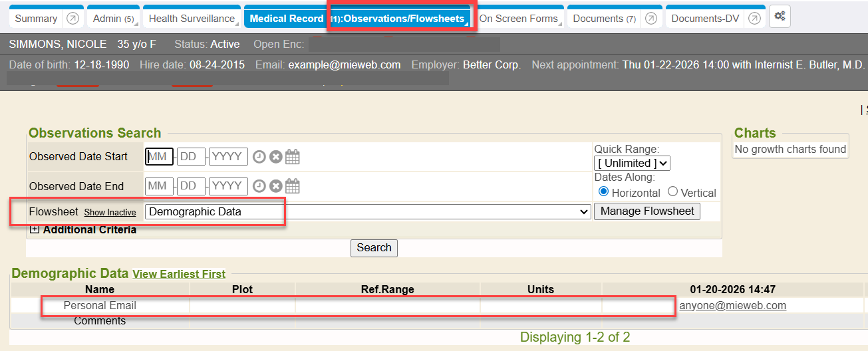Select the Vertical dates radio button
Viewport: 868px width, 351px height.
pos(672,191)
